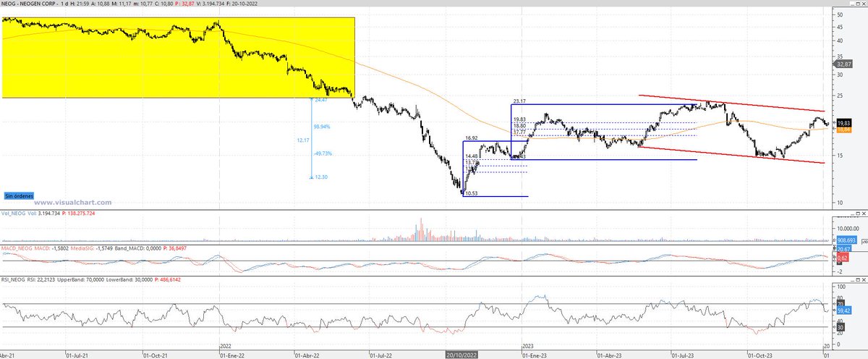Click the 13.73 retracement level label
868x359 pixels.
coord(471,163)
